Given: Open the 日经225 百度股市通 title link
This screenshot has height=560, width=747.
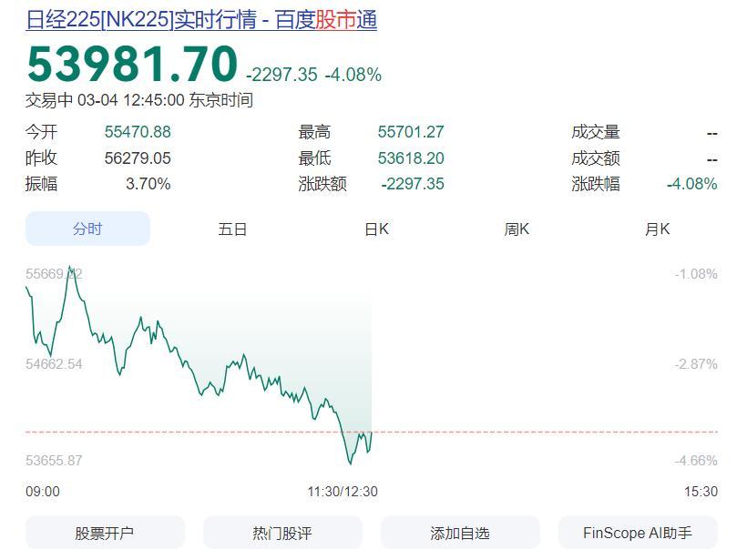Looking at the screenshot, I should click(x=201, y=19).
